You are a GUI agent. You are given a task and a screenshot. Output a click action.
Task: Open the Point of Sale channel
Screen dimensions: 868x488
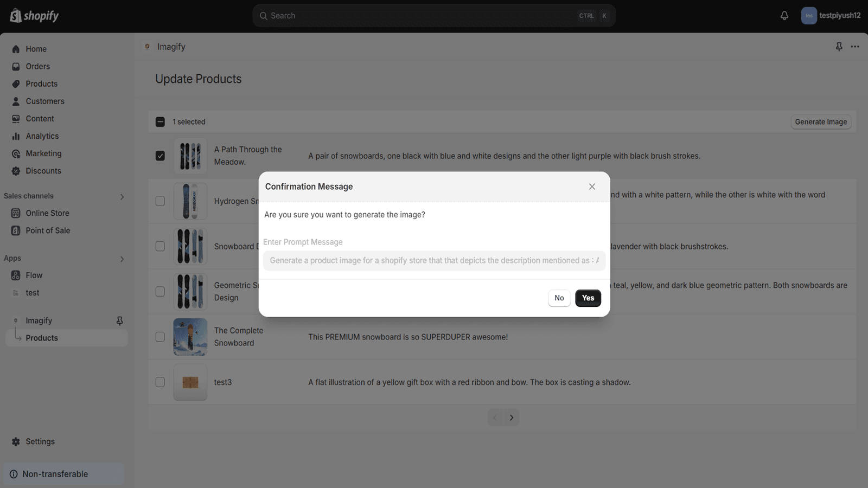(x=48, y=230)
